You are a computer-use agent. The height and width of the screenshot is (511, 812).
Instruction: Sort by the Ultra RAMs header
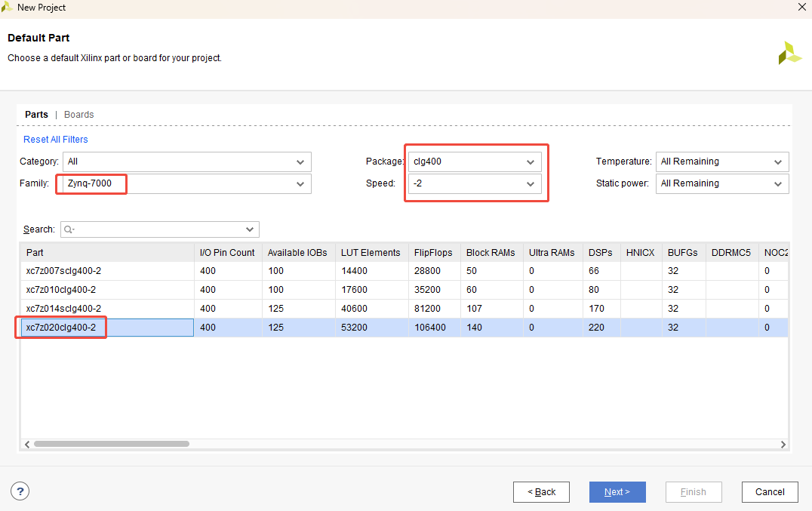(x=552, y=253)
